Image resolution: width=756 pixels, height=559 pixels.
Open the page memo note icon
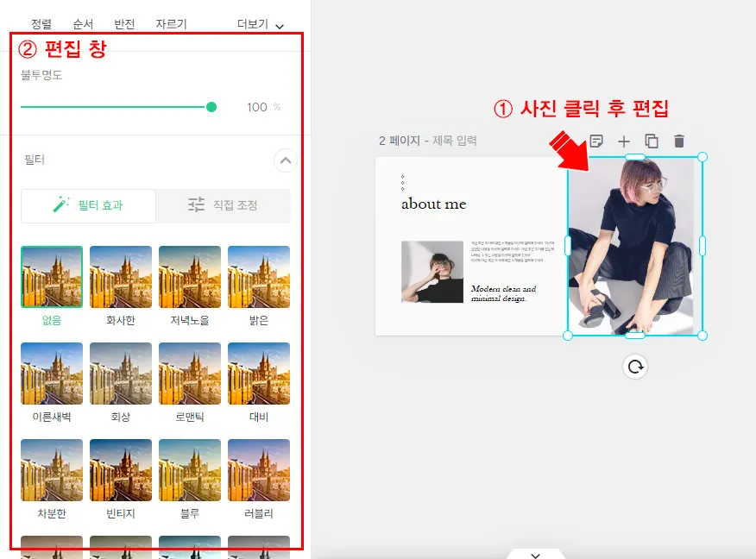click(x=596, y=141)
